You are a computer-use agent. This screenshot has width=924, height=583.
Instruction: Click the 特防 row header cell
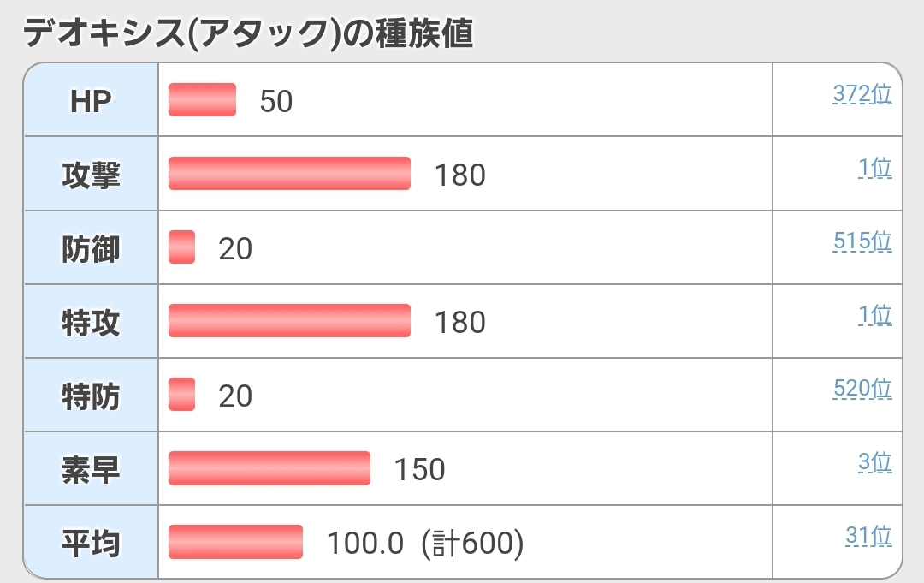click(x=91, y=396)
